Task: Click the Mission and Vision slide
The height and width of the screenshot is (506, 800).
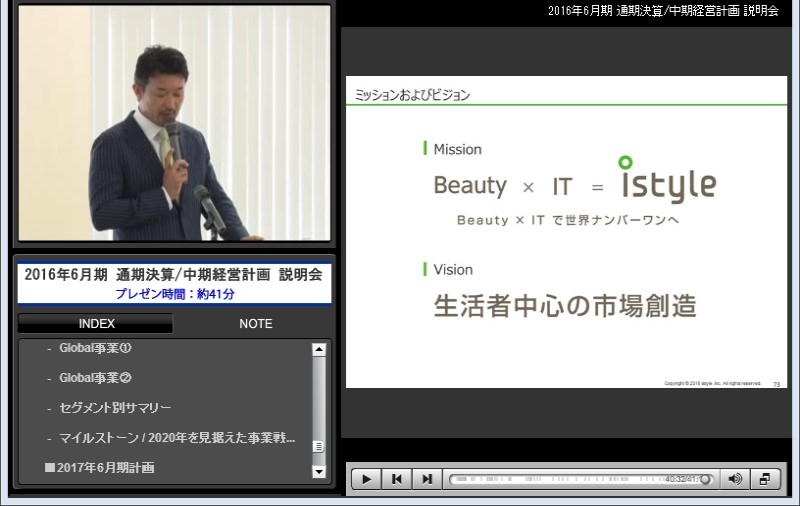Action: click(566, 232)
